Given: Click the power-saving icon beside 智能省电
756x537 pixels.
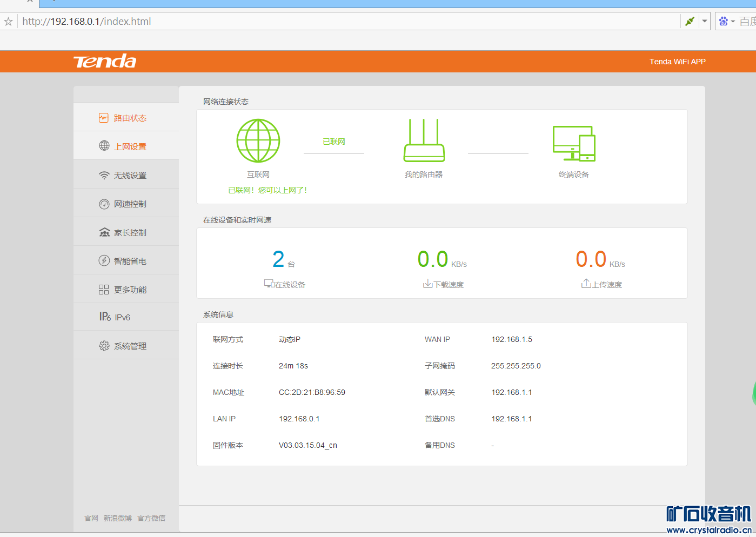Looking at the screenshot, I should 104,260.
